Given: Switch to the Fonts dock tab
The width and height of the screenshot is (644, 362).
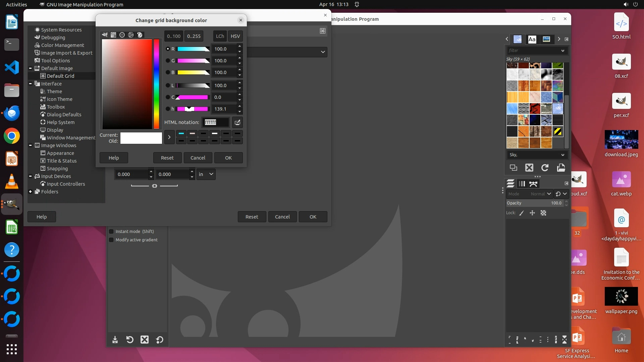Looking at the screenshot, I should [x=532, y=39].
